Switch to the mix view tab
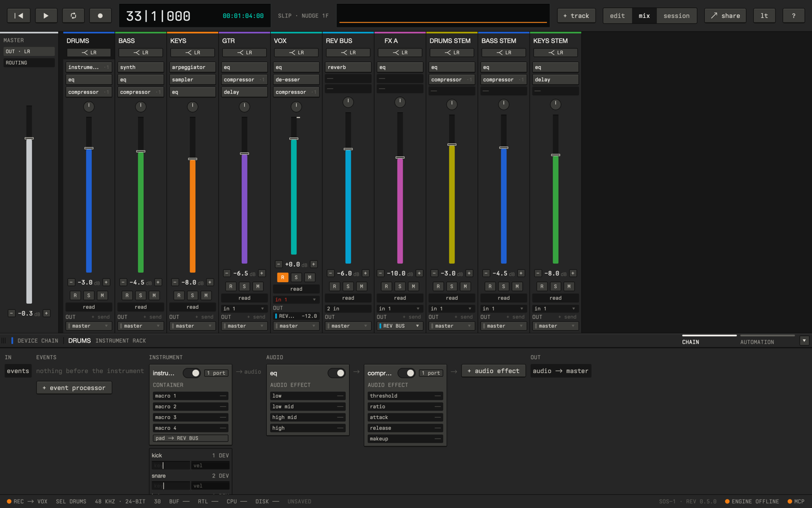 click(644, 16)
